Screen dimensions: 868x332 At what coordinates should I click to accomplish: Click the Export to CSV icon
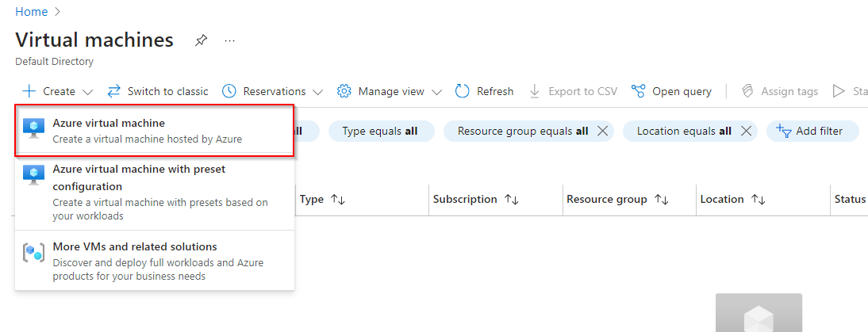point(535,91)
